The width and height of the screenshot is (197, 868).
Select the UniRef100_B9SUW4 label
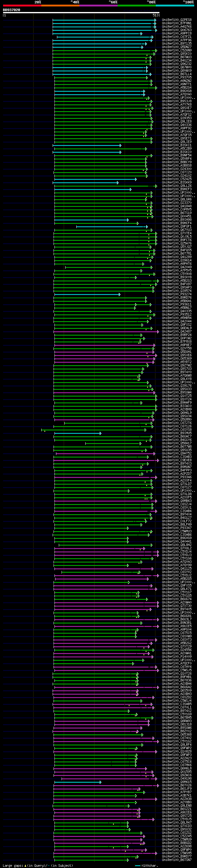tap(177, 393)
